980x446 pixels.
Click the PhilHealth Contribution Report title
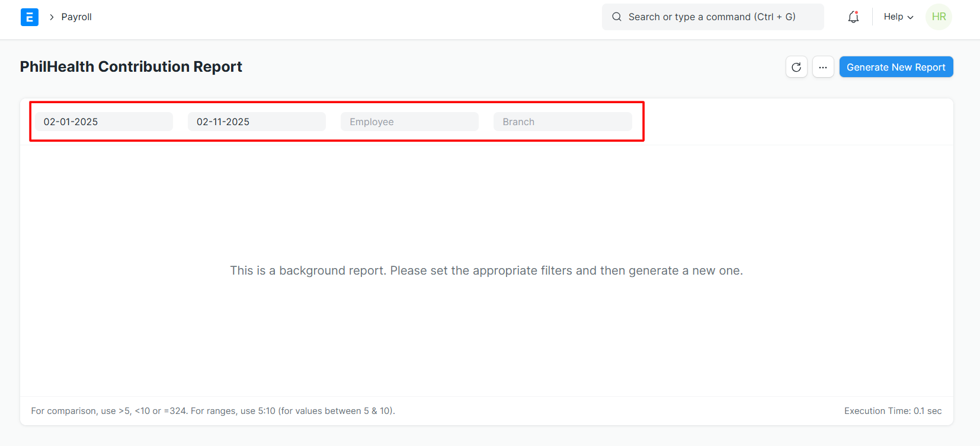coord(131,66)
